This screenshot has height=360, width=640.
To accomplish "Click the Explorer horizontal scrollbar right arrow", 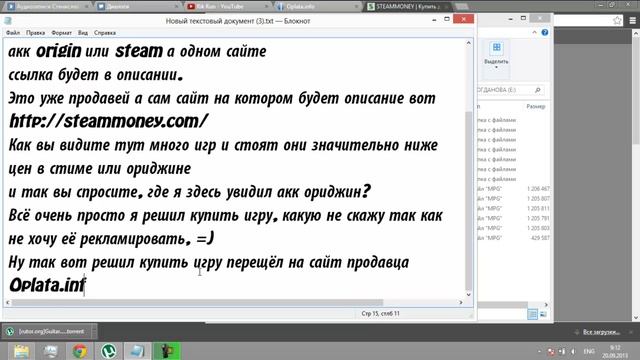I will point(546,304).
